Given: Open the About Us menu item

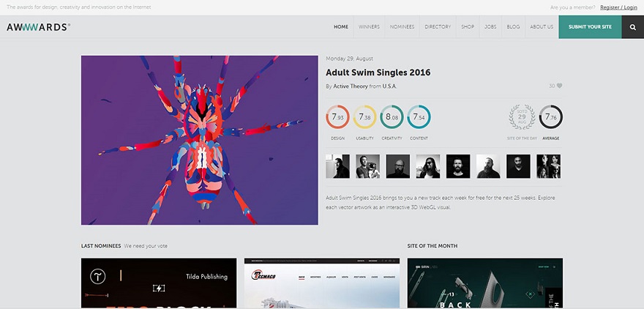Looking at the screenshot, I should click(x=542, y=27).
